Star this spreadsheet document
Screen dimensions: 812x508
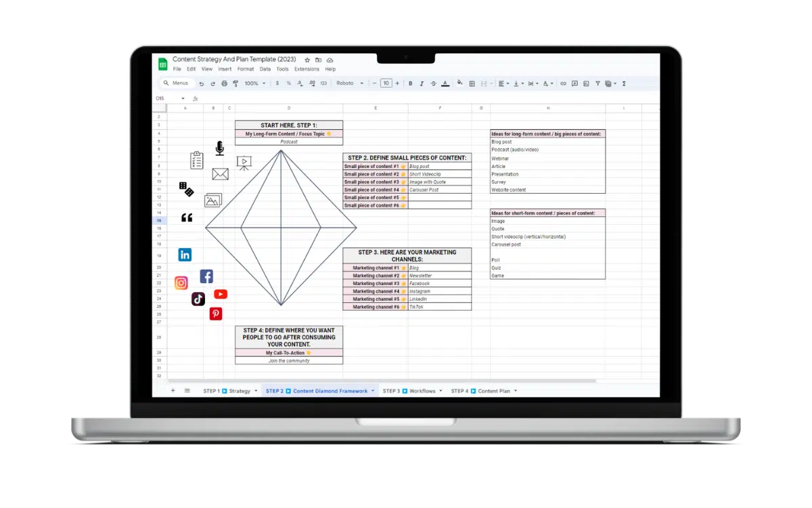coord(307,60)
